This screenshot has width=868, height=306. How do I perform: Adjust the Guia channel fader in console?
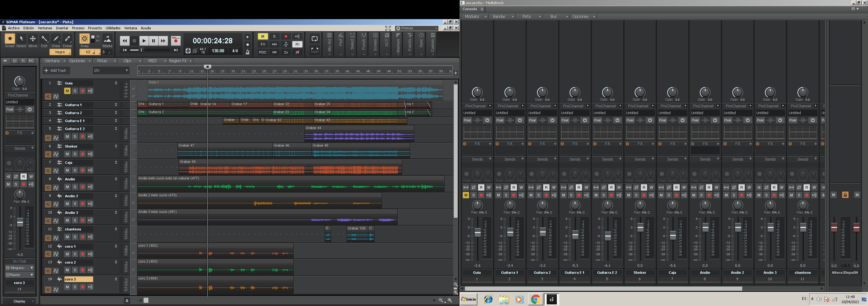pyautogui.click(x=477, y=232)
